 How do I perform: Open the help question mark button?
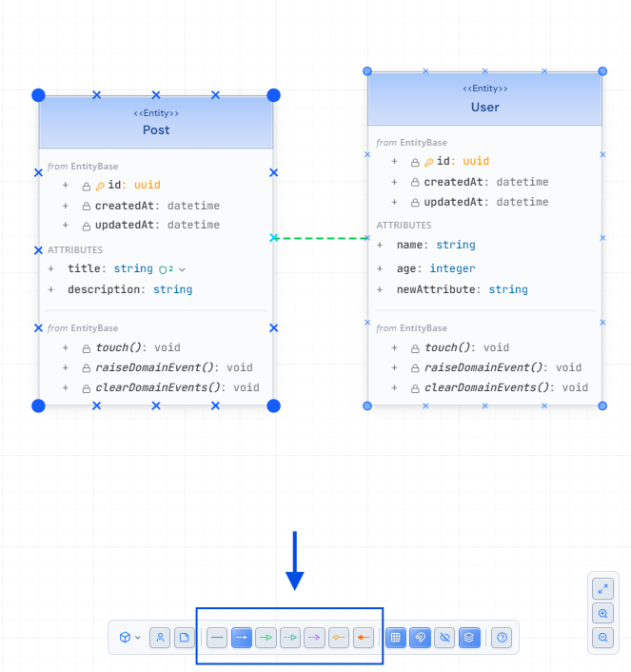(x=503, y=638)
